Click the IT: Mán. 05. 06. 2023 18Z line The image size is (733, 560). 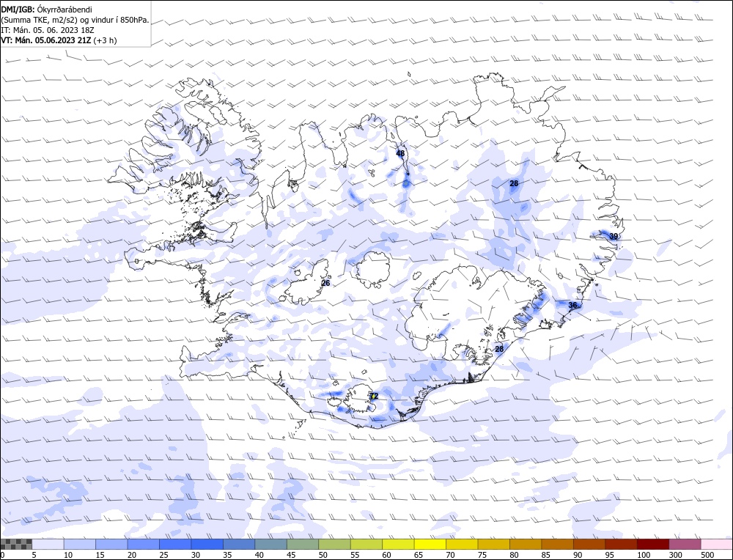click(x=48, y=30)
